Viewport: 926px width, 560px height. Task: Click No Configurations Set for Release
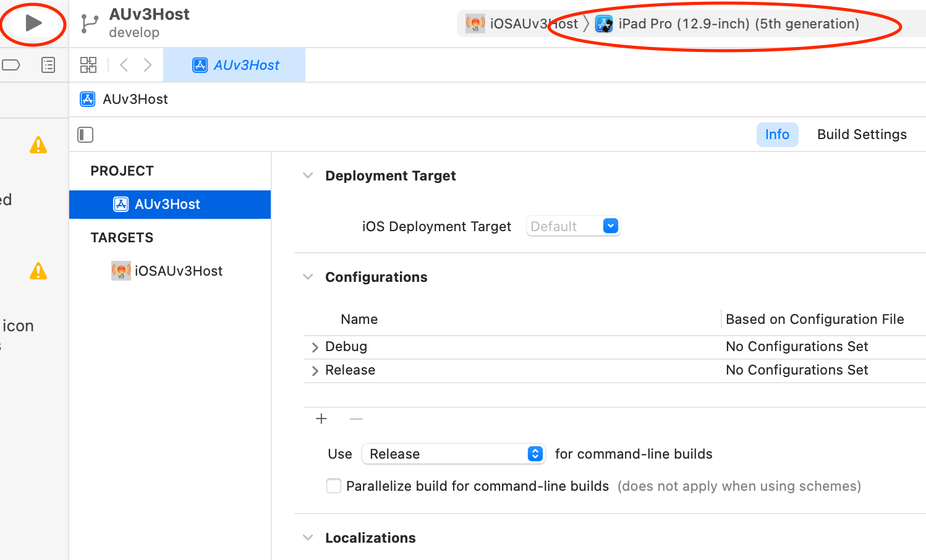(x=797, y=370)
